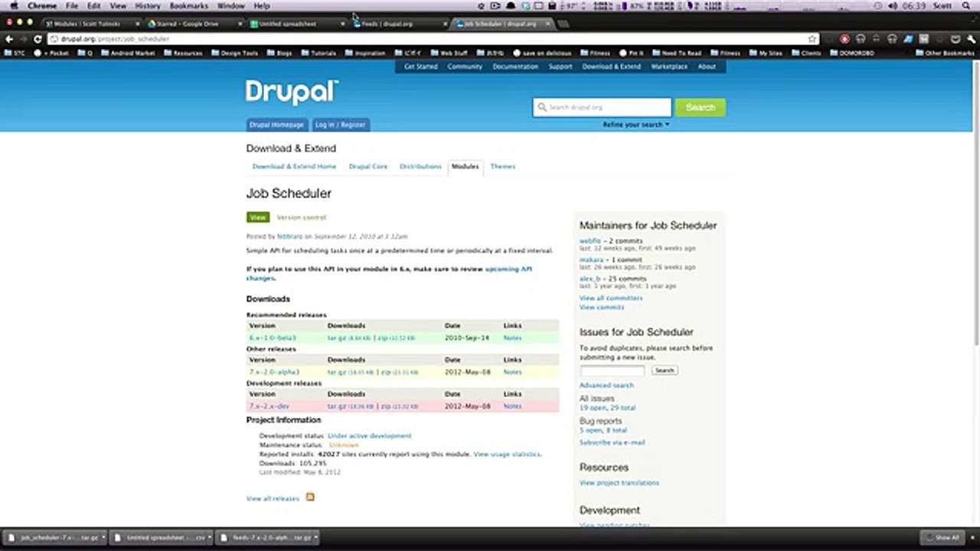Open the Design Tools bookmark folder
980x551 pixels.
pyautogui.click(x=234, y=54)
